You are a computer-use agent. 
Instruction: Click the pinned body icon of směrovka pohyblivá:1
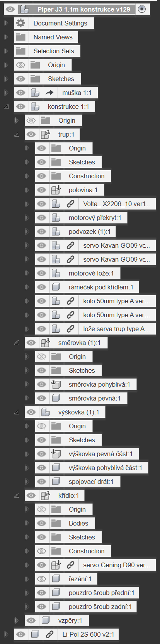click(x=56, y=384)
